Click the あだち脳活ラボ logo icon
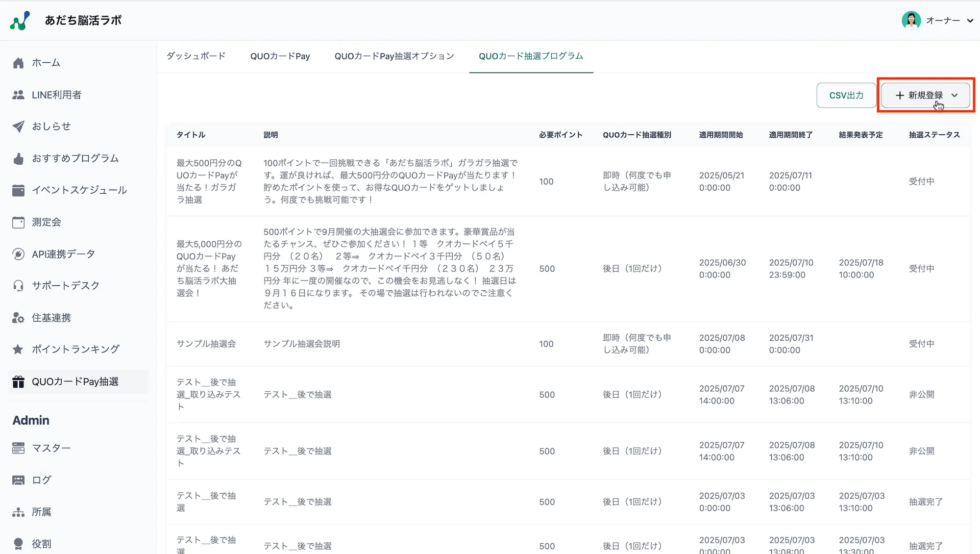This screenshot has width=980, height=554. [x=20, y=21]
